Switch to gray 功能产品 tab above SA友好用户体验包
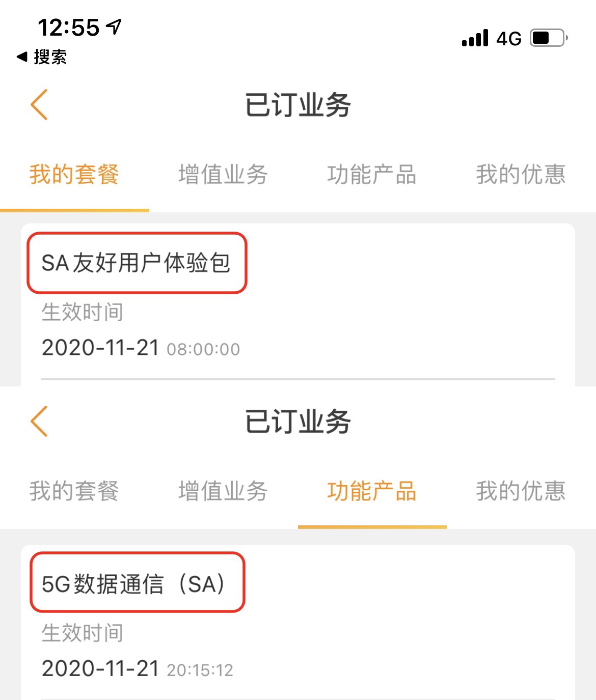This screenshot has width=596, height=700. pos(372,175)
